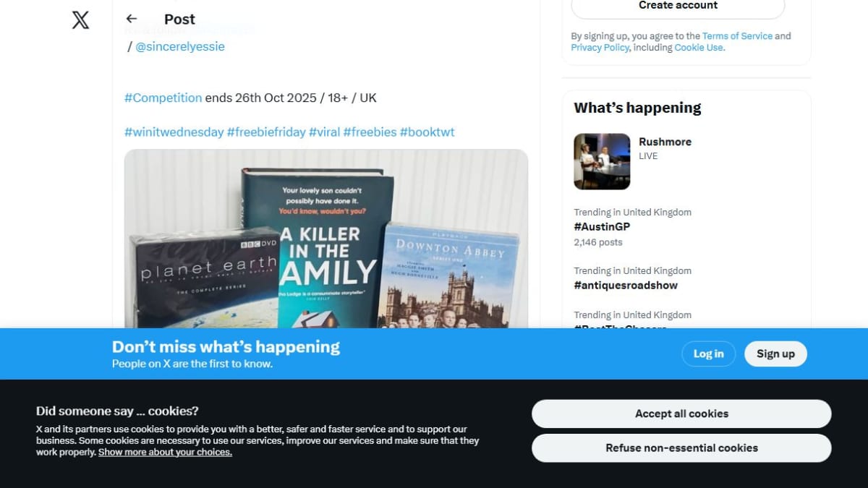Open the @sincerelyessie profile mention

click(180, 46)
